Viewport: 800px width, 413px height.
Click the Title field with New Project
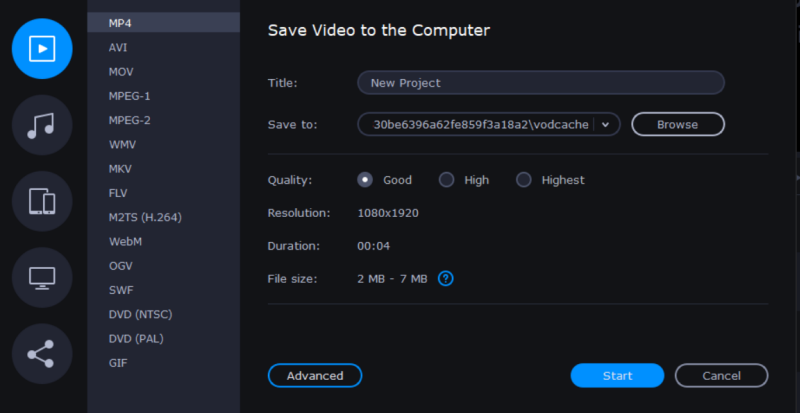pyautogui.click(x=540, y=83)
